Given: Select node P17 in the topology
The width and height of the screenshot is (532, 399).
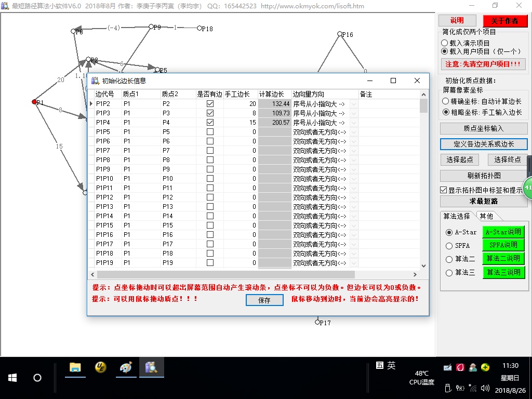Looking at the screenshot, I should [317, 322].
